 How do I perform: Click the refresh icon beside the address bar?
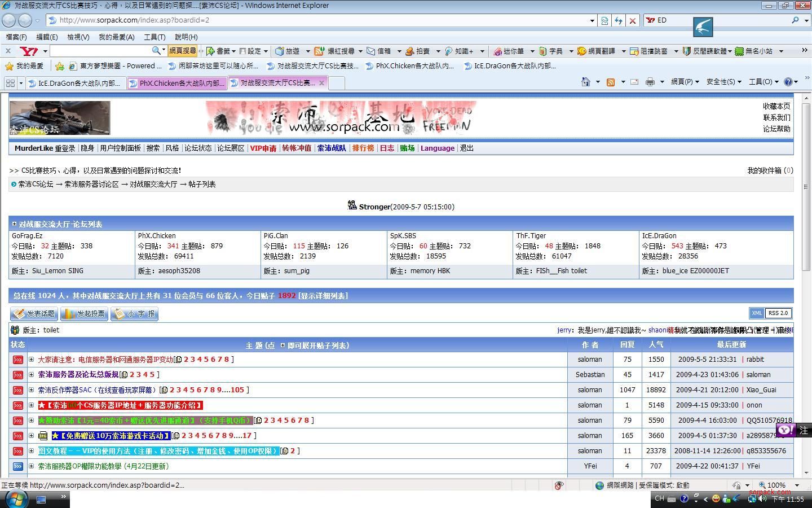click(619, 20)
